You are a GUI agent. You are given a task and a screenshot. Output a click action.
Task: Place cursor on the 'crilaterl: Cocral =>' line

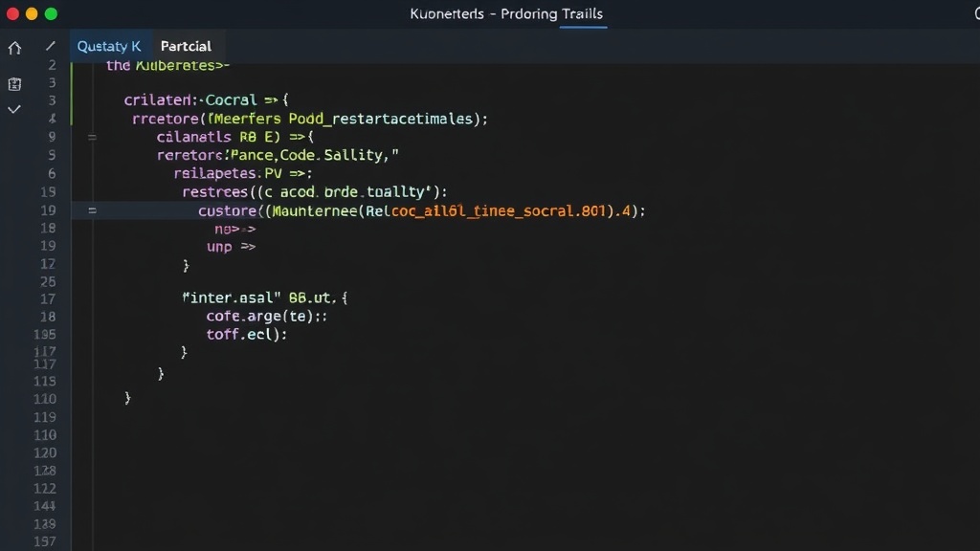click(207, 99)
